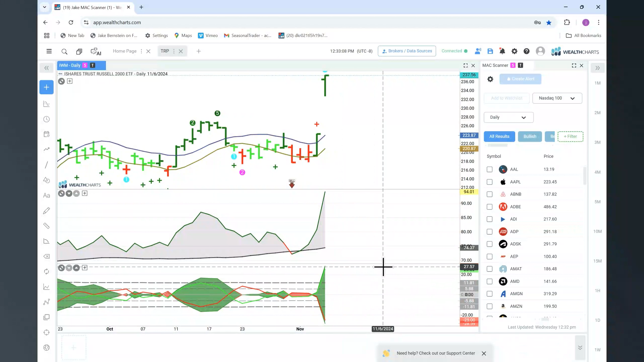Click the refresh chart sidebar icon
The height and width of the screenshot is (362, 644).
47,271
